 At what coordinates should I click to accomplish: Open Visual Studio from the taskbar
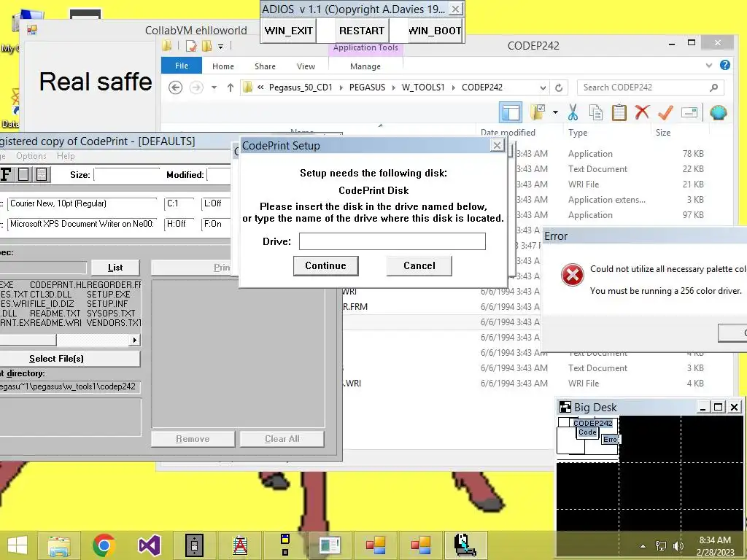(x=149, y=545)
